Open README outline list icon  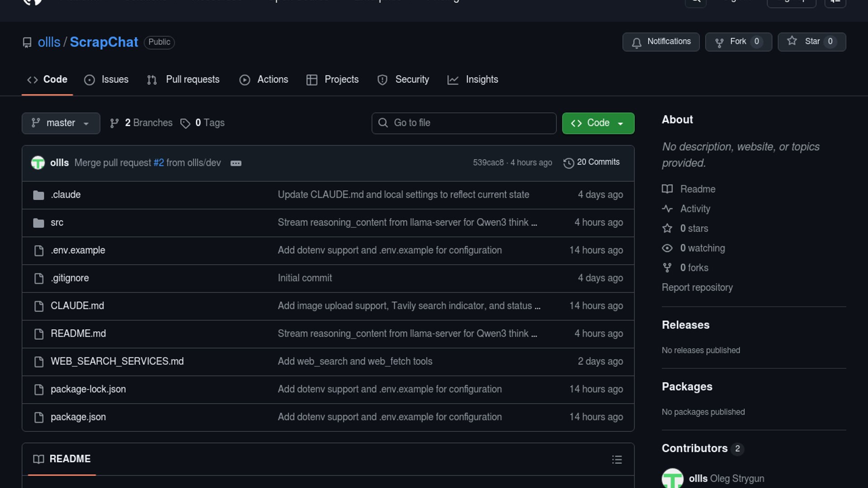point(617,460)
